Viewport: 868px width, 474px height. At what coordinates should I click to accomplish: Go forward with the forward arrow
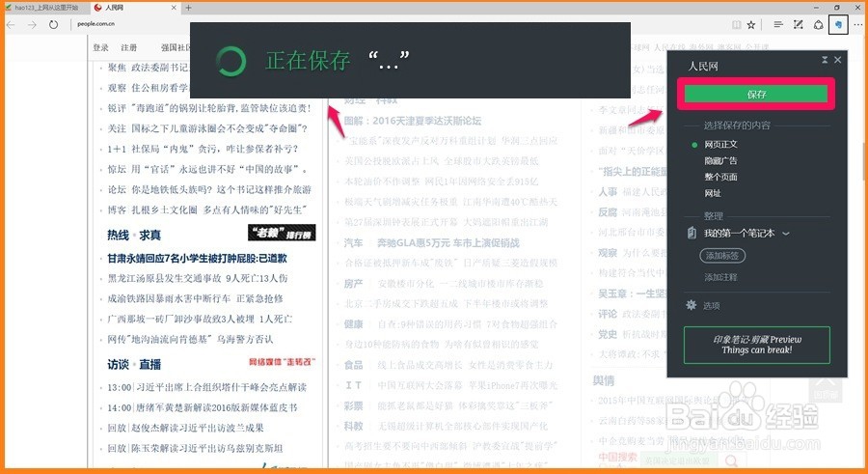[32, 24]
